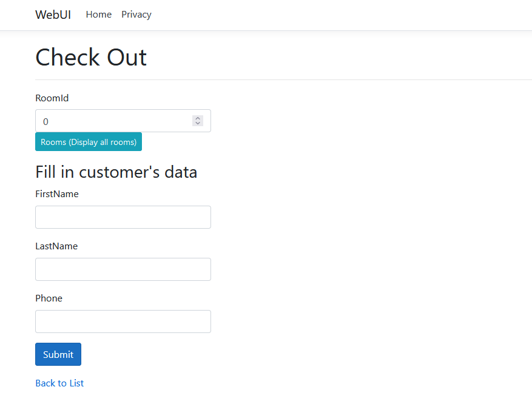Click the RoomId field label
The height and width of the screenshot is (404, 532).
52,98
